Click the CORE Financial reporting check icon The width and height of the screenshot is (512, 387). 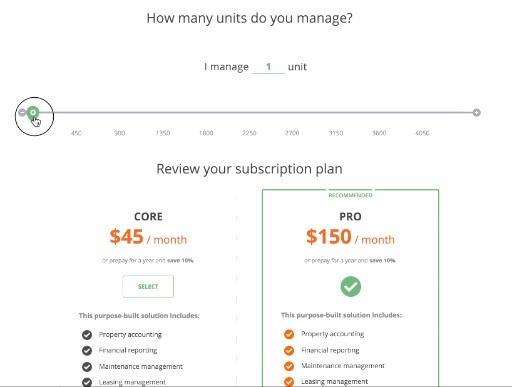(x=87, y=351)
